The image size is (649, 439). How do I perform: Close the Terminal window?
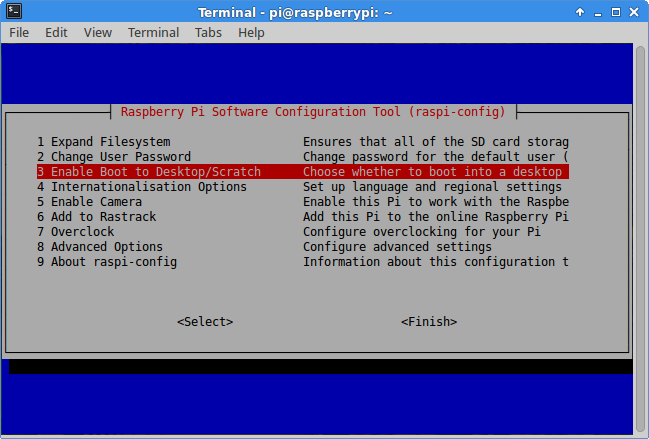coord(634,12)
